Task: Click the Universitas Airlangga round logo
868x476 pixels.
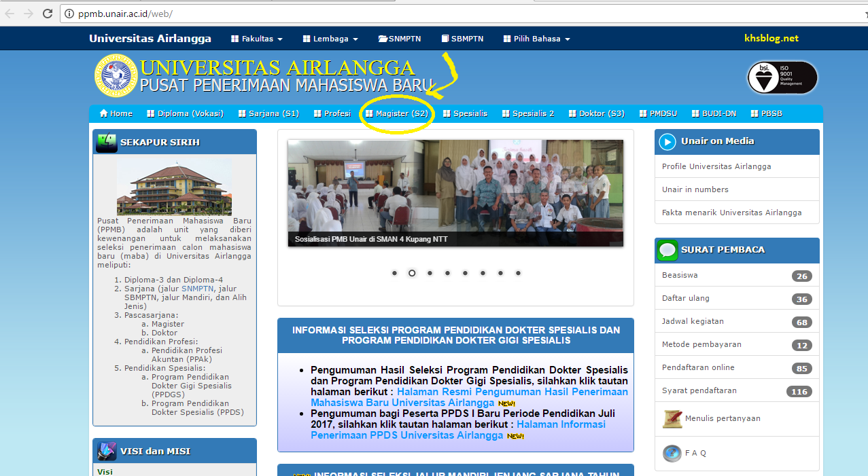Action: (115, 76)
